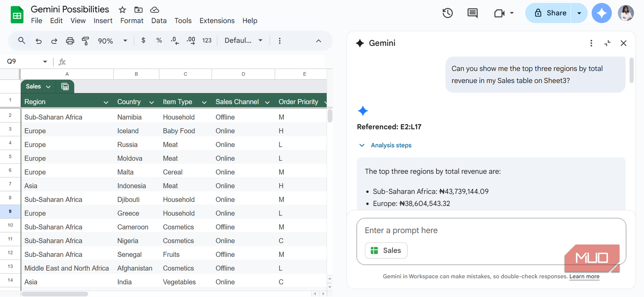Screen dimensions: 644x297
Task: Open the Help menu
Action: click(x=250, y=21)
